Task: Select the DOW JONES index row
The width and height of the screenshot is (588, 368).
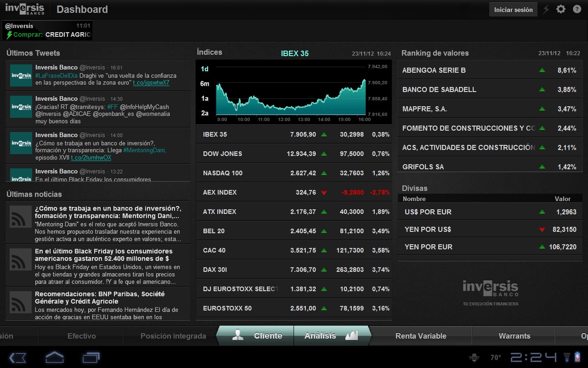Action: point(294,154)
